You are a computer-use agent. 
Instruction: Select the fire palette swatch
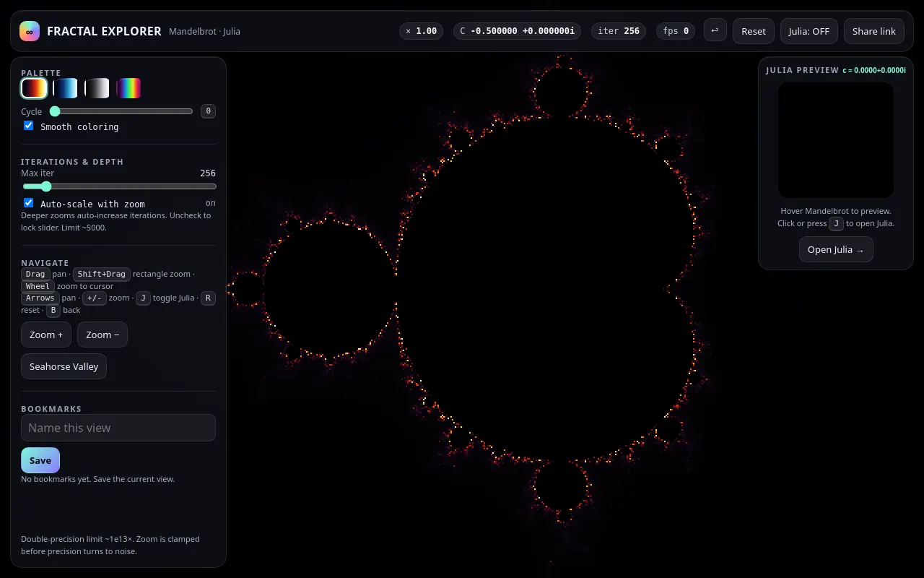[34, 88]
